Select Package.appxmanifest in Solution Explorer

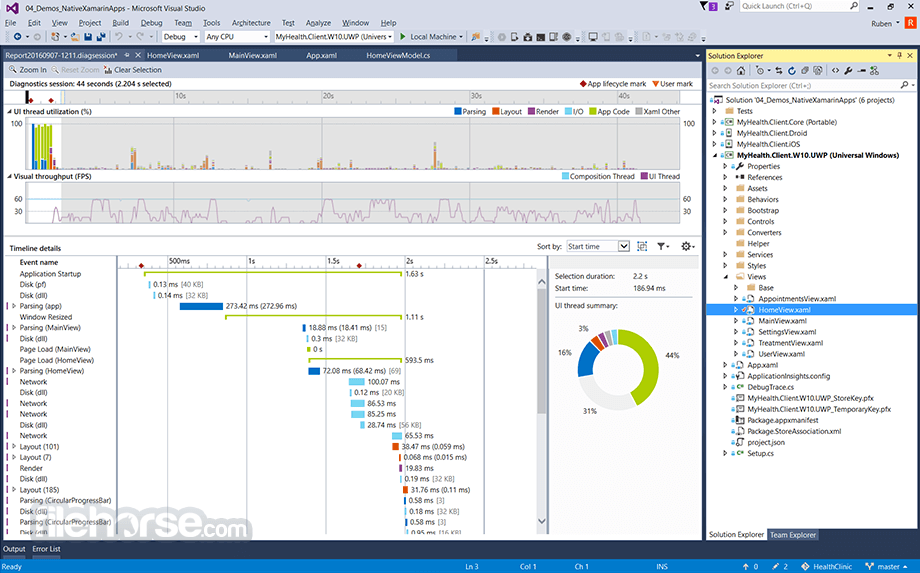coord(783,420)
